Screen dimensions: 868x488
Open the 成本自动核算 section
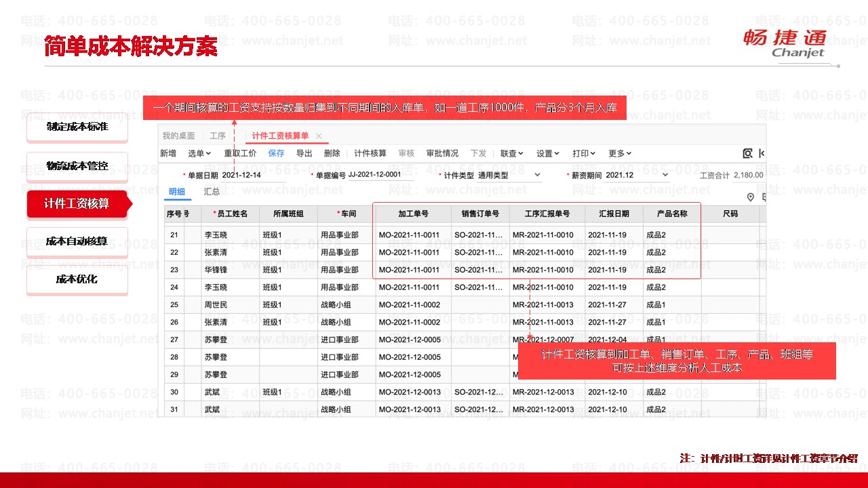point(77,241)
